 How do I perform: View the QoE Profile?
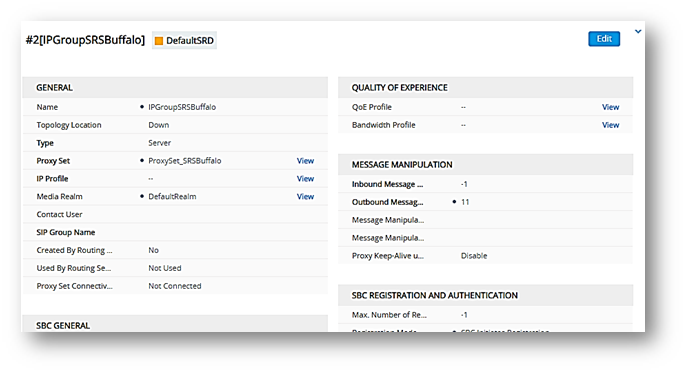click(x=610, y=107)
